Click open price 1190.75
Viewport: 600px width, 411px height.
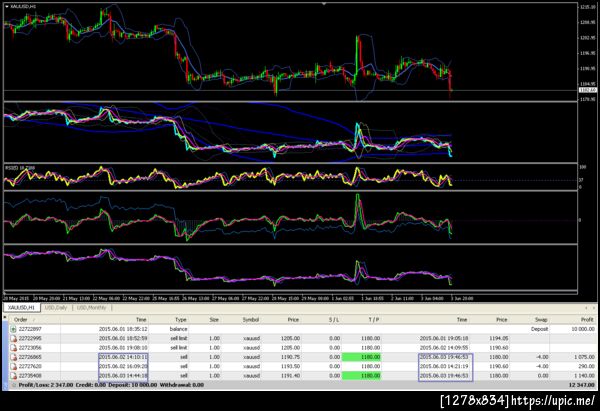[290, 357]
